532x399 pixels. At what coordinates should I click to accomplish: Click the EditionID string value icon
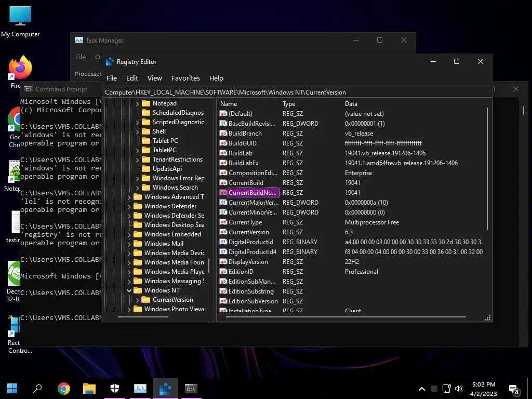click(223, 271)
